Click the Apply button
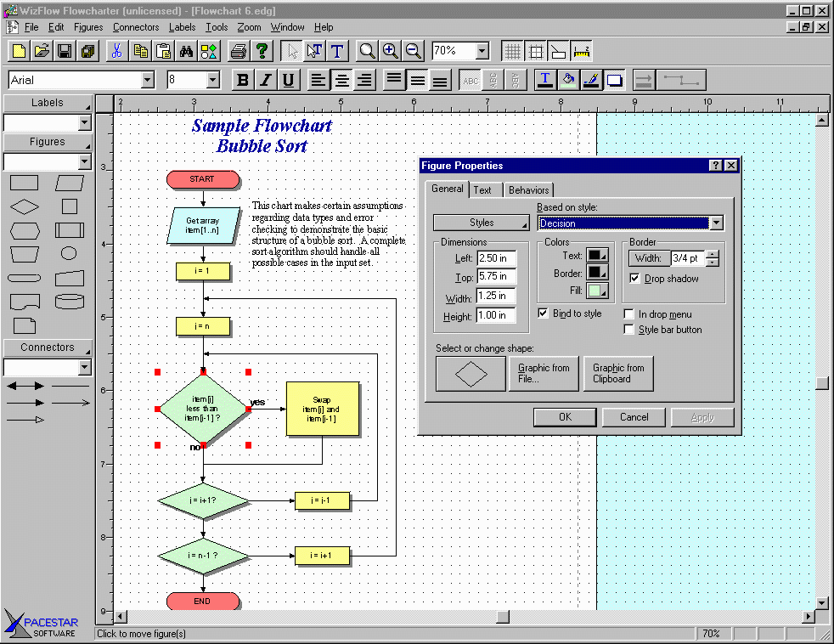The height and width of the screenshot is (644, 834). [x=702, y=417]
